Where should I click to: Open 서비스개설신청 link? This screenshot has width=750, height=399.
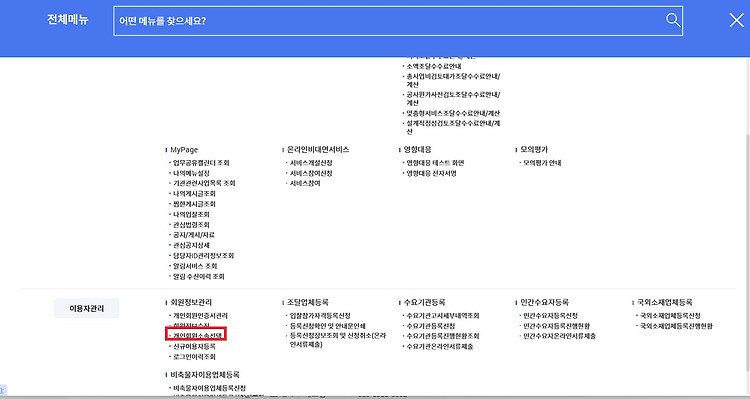(x=311, y=163)
